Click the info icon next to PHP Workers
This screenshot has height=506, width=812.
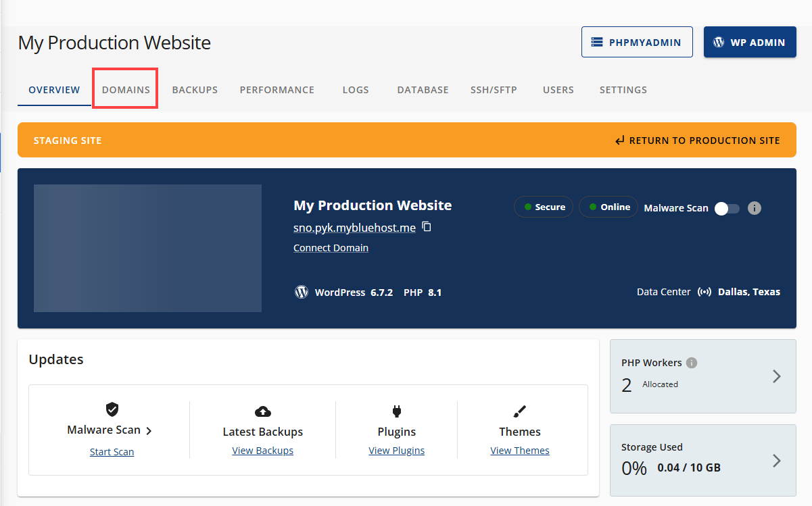(x=692, y=362)
